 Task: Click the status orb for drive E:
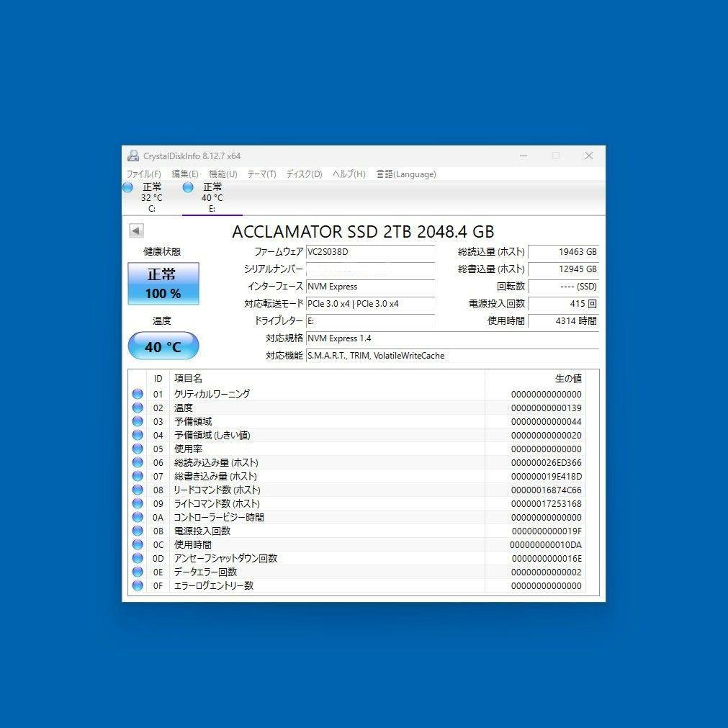click(x=188, y=187)
